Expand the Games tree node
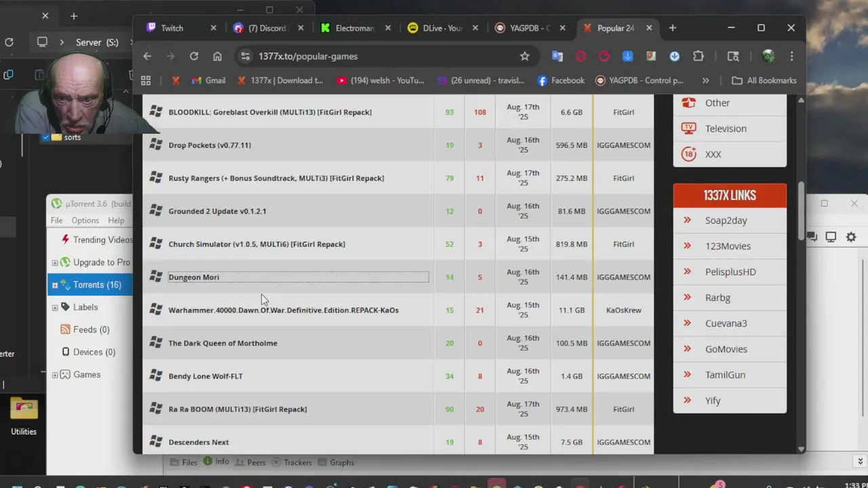This screenshot has width=868, height=488. [x=55, y=375]
